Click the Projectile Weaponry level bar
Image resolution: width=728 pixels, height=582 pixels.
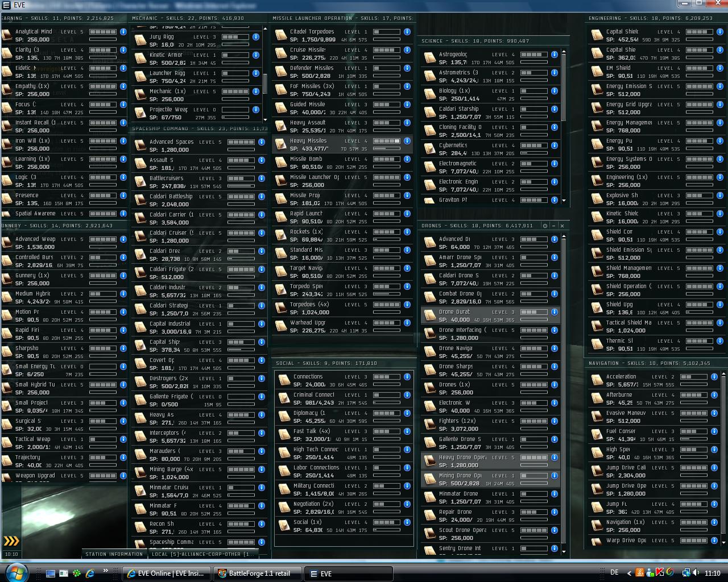(235, 110)
